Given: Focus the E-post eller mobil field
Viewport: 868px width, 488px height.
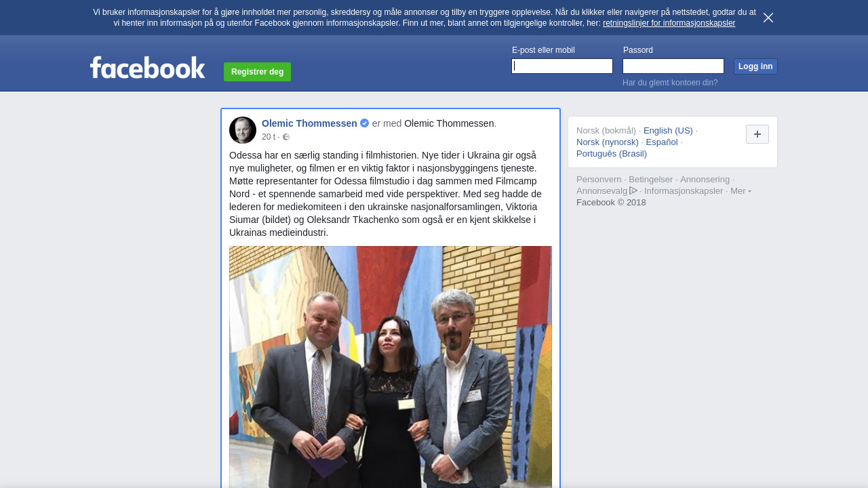Looking at the screenshot, I should tap(562, 66).
